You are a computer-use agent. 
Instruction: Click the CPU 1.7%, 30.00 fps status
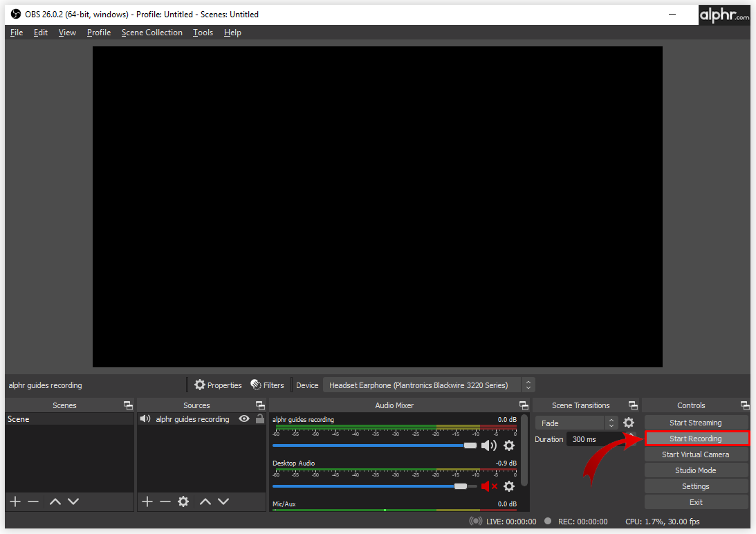(x=662, y=522)
